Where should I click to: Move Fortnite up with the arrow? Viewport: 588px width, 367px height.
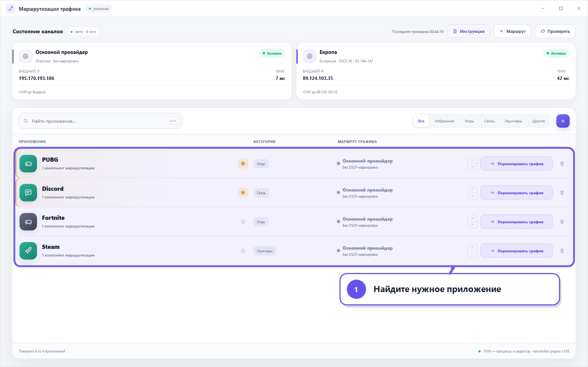[x=472, y=219]
